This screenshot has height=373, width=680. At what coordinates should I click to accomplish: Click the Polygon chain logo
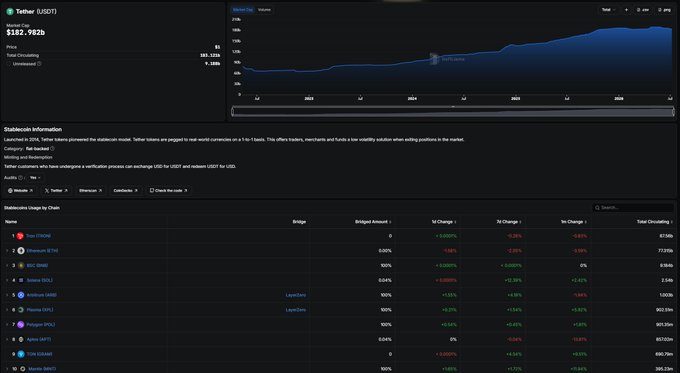point(21,324)
